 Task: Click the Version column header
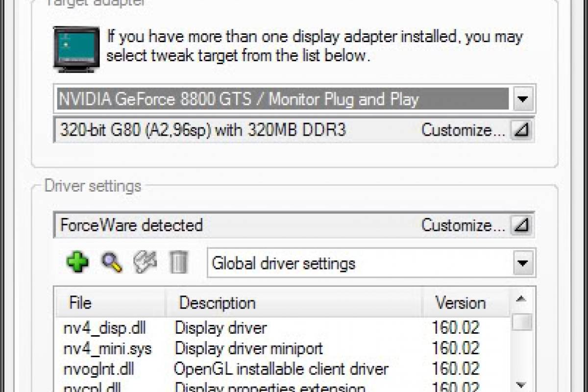pos(460,303)
